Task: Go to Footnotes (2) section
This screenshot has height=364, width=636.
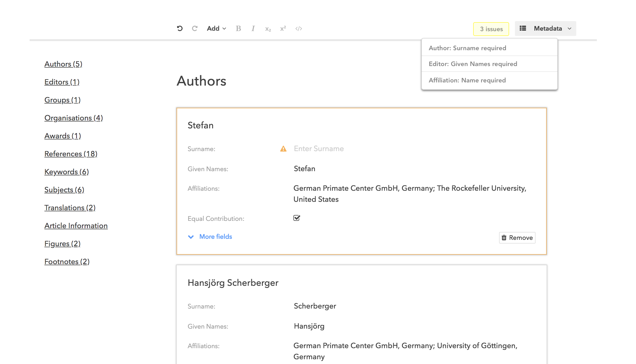Action: tap(67, 262)
